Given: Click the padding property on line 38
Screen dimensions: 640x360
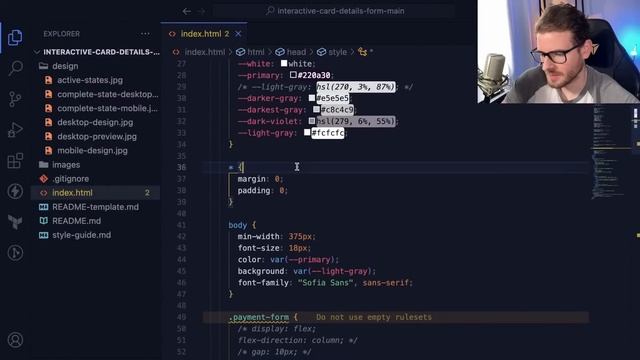Looking at the screenshot, I should (x=254, y=191).
